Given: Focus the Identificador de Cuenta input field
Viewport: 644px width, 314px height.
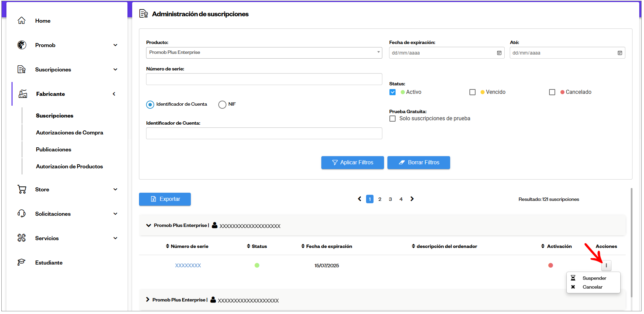Looking at the screenshot, I should coord(264,133).
